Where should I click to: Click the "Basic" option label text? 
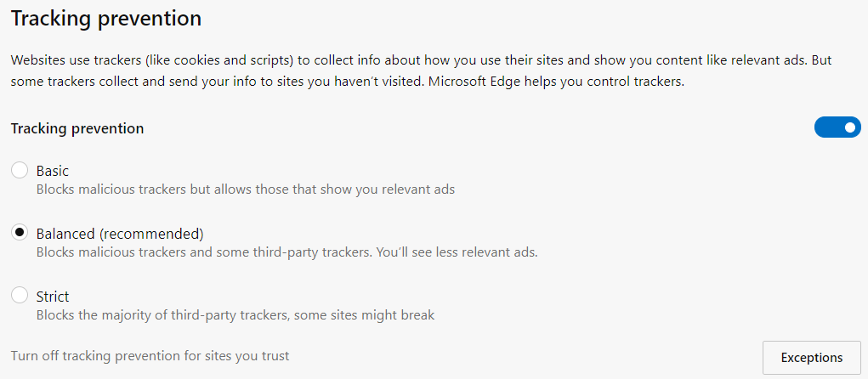53,171
